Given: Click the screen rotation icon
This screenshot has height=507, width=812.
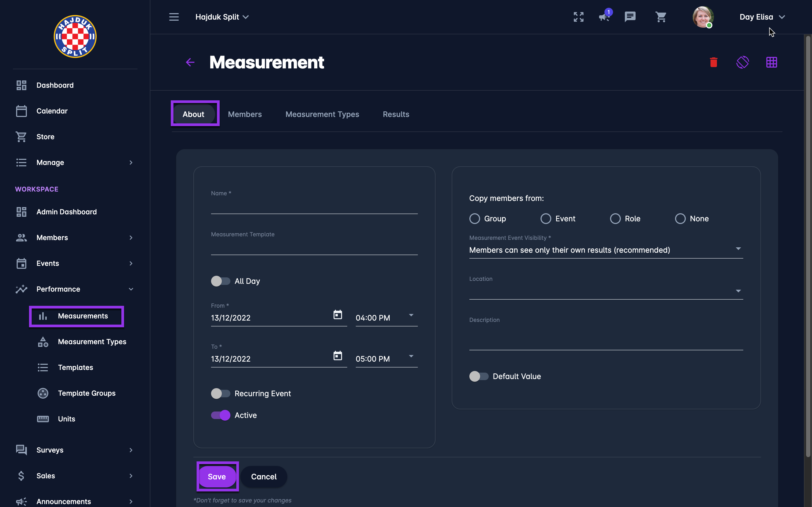Looking at the screenshot, I should [742, 62].
